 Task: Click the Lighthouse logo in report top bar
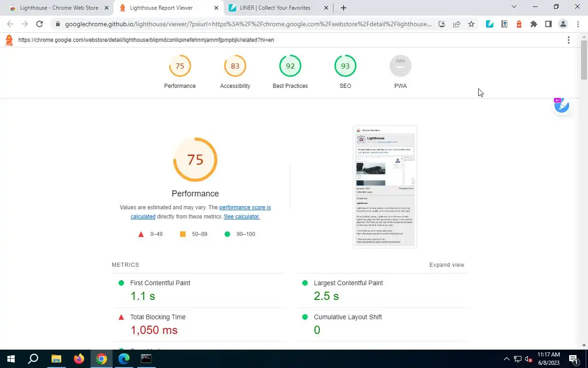coord(9,40)
